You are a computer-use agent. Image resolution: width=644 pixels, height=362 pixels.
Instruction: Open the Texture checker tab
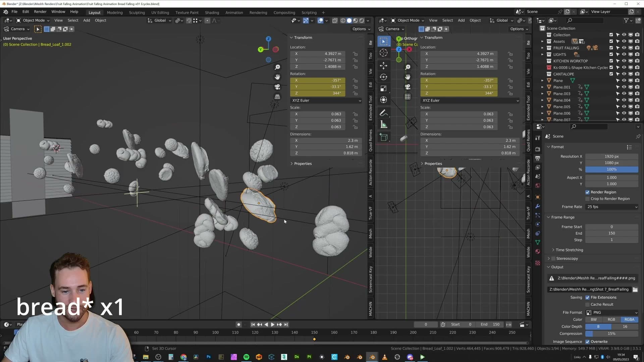coord(538,263)
